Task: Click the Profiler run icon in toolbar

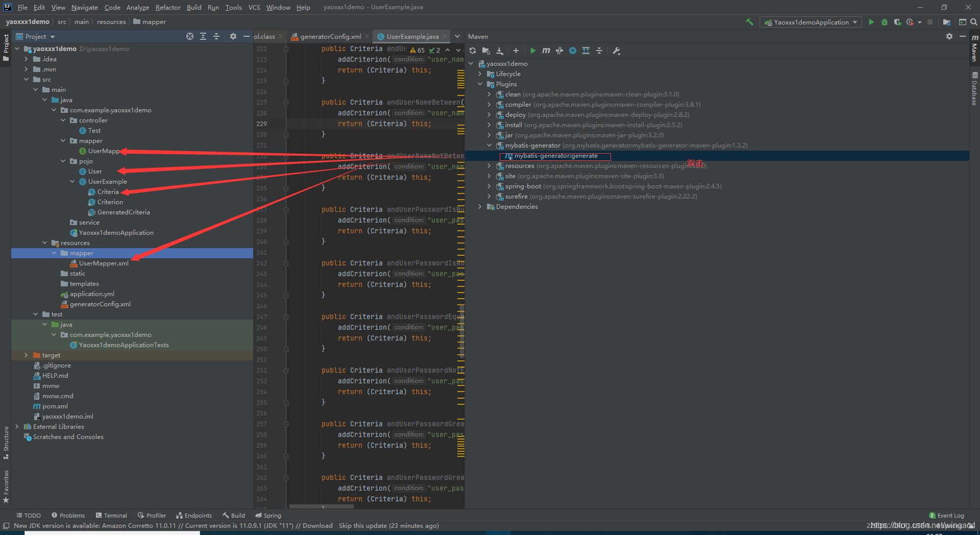Action: click(x=910, y=22)
